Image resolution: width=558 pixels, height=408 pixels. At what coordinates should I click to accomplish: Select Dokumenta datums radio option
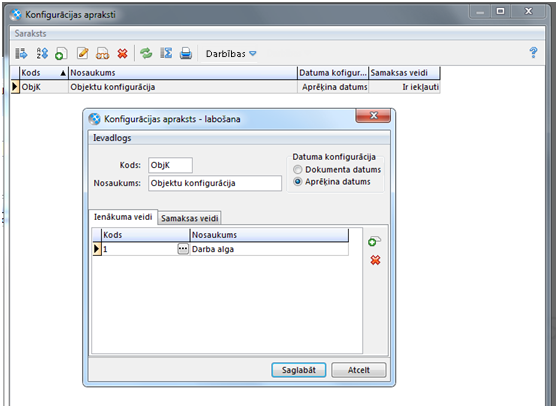[x=298, y=169]
